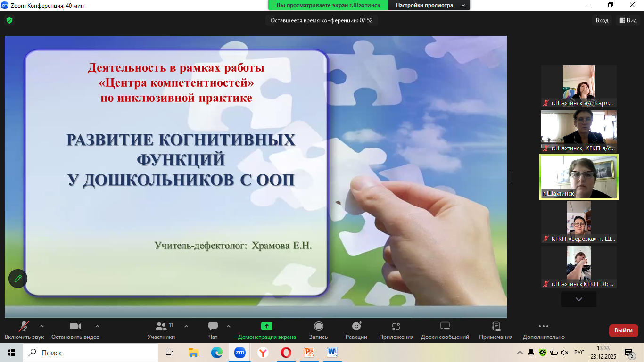Open the Chat (Чат) icon
The height and width of the screenshot is (362, 644).
(x=213, y=326)
